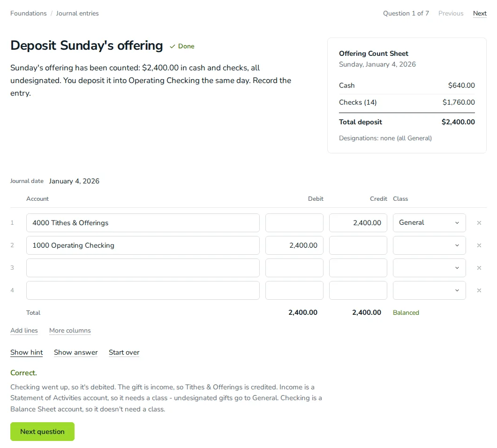Go to the Foundations breadcrumb
The height and width of the screenshot is (448, 497).
click(x=29, y=13)
